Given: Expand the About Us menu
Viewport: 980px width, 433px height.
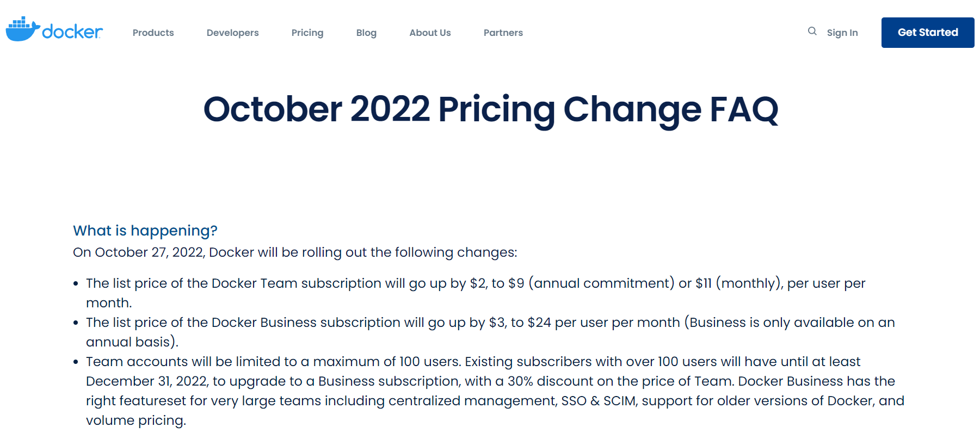Looking at the screenshot, I should (x=430, y=33).
